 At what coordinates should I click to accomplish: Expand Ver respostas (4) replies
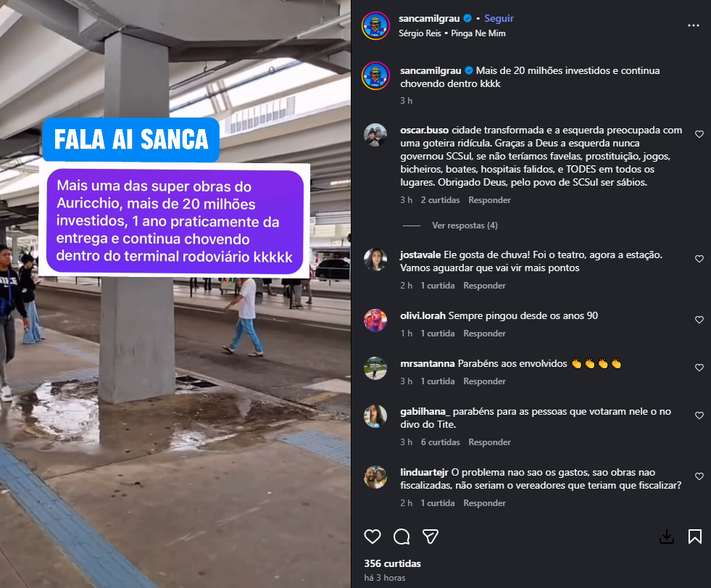click(465, 225)
